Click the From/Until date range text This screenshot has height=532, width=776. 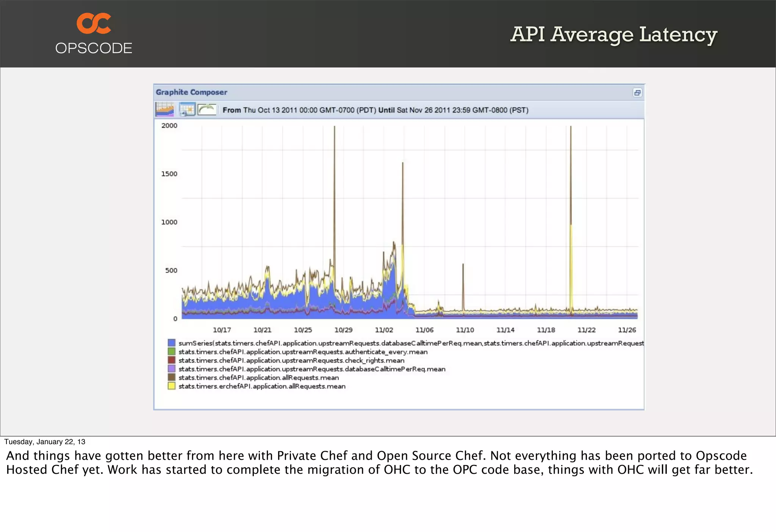click(x=375, y=110)
